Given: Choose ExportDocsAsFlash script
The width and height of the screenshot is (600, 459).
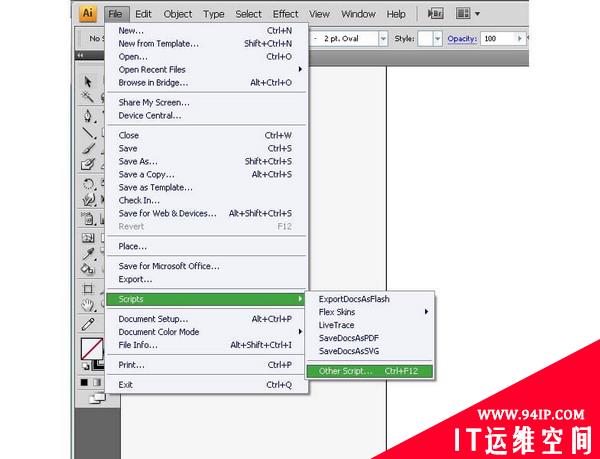Looking at the screenshot, I should pyautogui.click(x=370, y=299).
